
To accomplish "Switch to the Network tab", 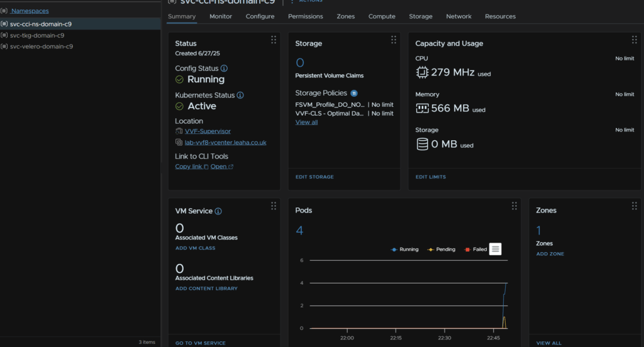I will (458, 16).
